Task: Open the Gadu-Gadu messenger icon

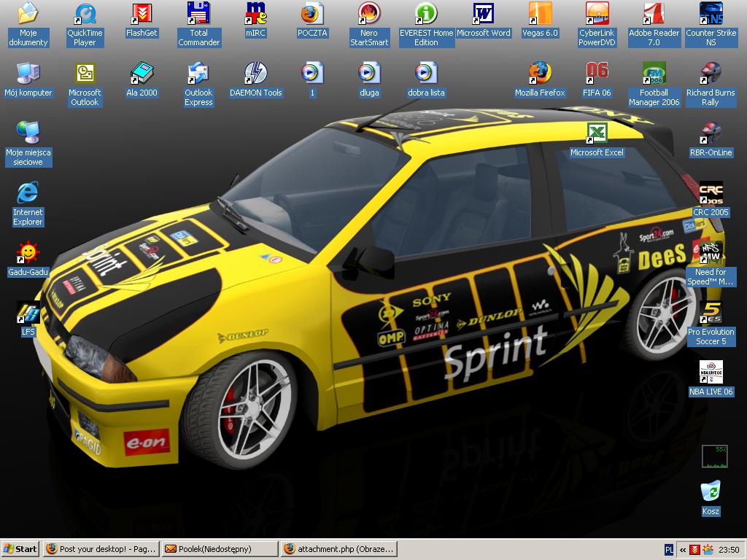Action: click(x=28, y=253)
